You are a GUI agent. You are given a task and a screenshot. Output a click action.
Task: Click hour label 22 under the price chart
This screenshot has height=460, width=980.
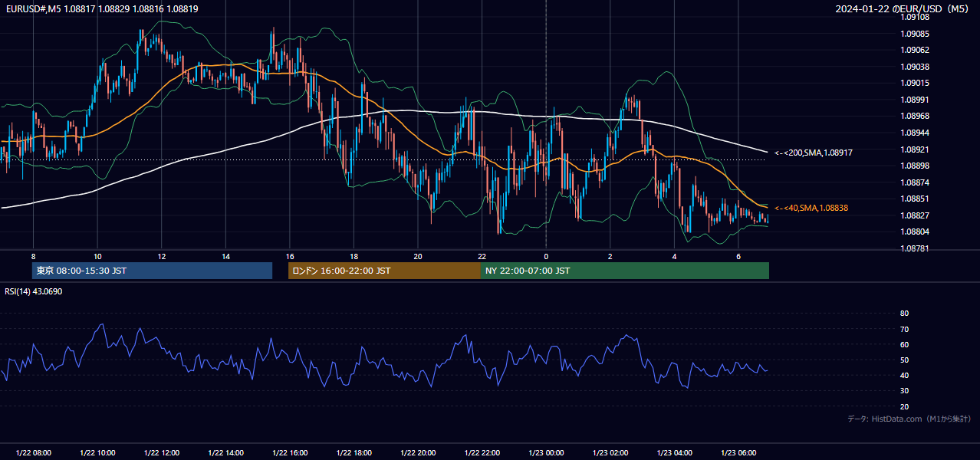482,256
